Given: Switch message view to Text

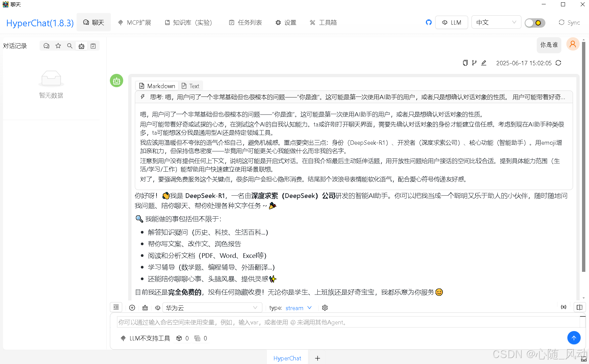Looking at the screenshot, I should click(x=190, y=86).
